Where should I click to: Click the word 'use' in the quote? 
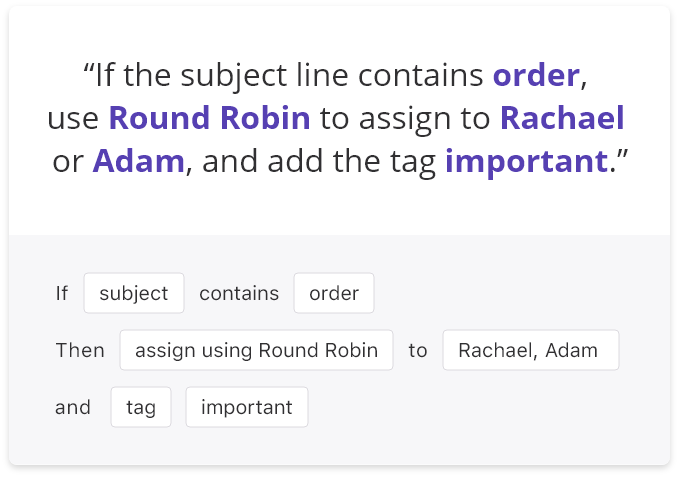(73, 119)
